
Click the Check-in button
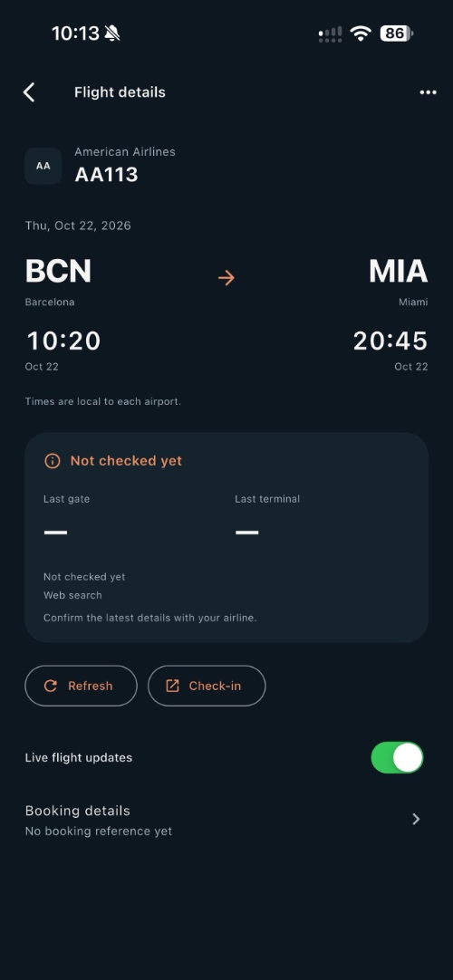207,687
